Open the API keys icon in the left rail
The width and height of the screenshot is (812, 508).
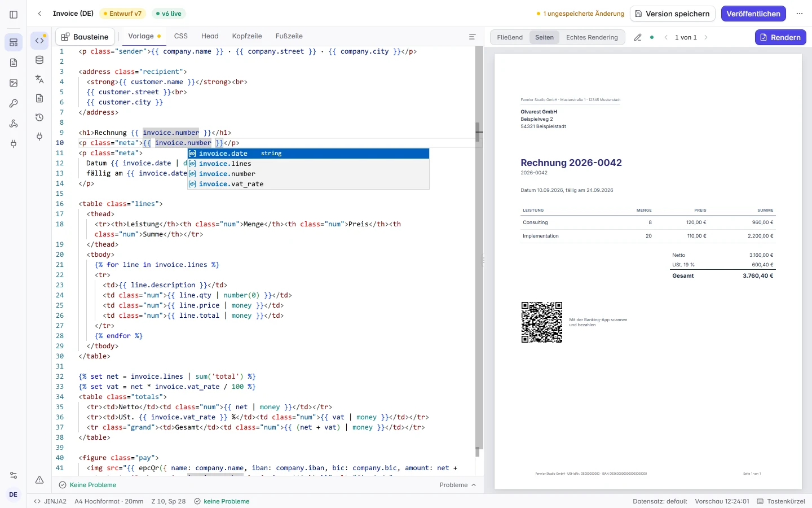14,103
